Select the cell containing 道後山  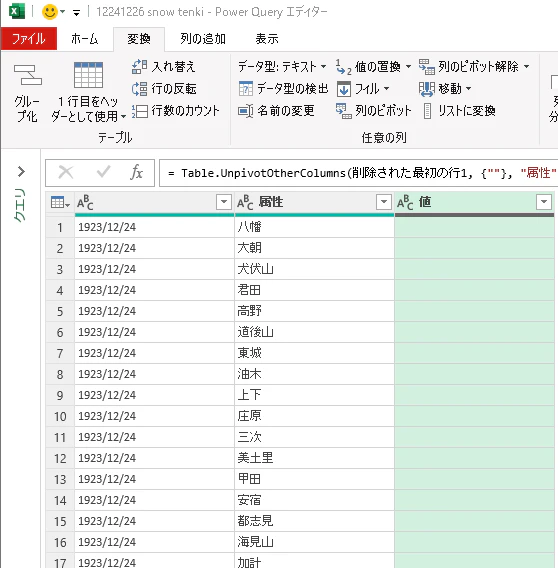314,332
